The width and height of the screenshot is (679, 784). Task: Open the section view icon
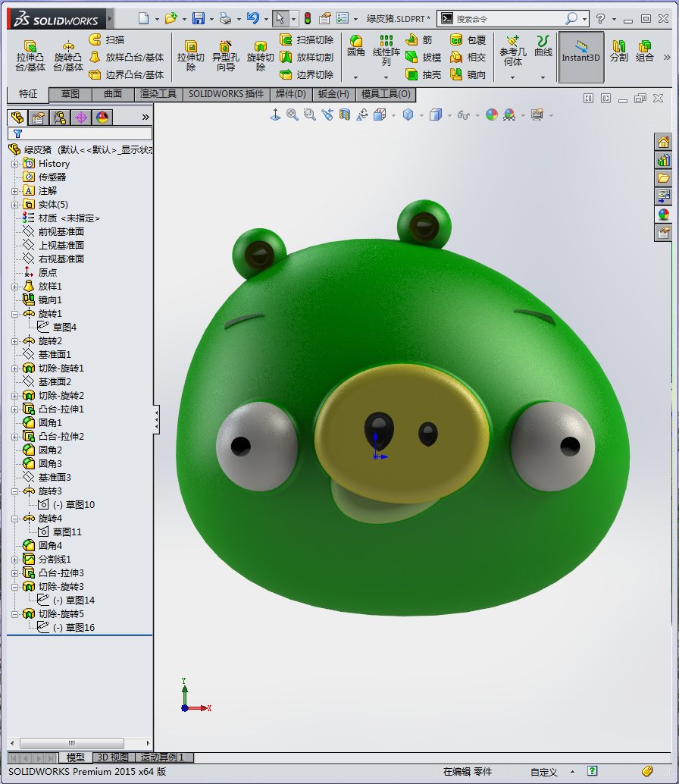click(344, 115)
